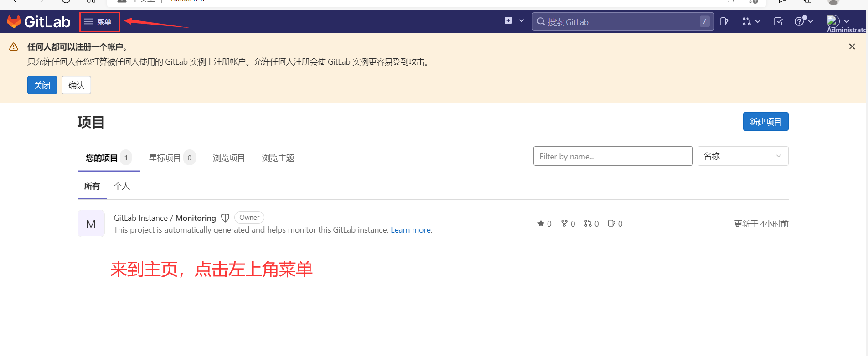Click the forks count icon
The width and height of the screenshot is (868, 356).
[564, 224]
